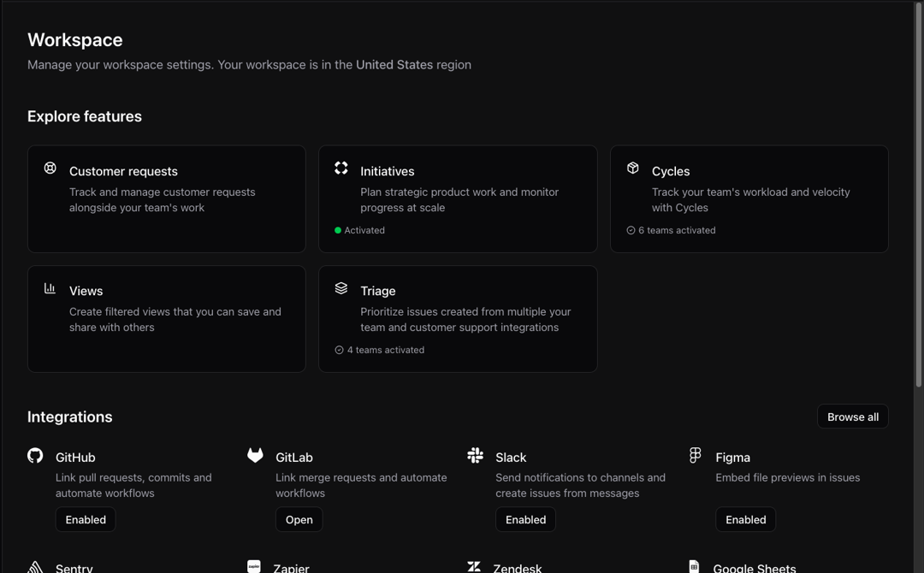This screenshot has width=924, height=573.
Task: Click 'Link pull requests, commits' description
Action: pos(133,485)
